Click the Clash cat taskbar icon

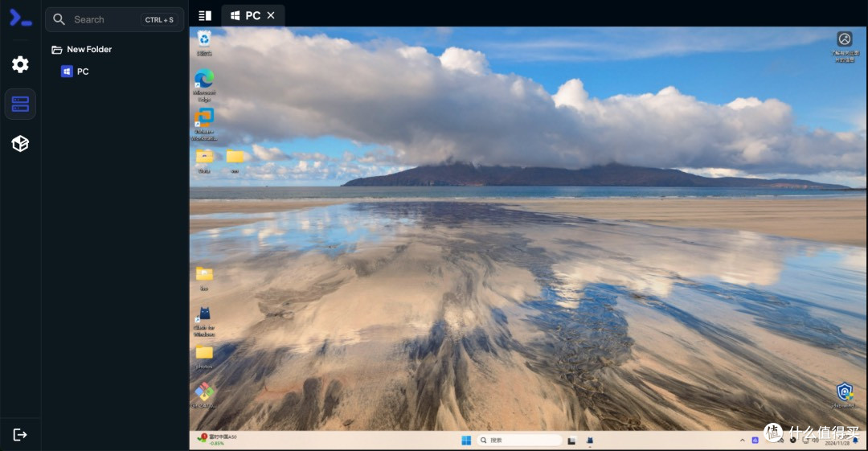(590, 441)
